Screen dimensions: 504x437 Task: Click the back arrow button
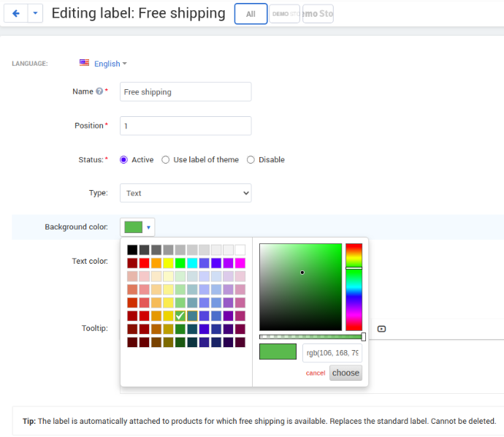[x=16, y=13]
